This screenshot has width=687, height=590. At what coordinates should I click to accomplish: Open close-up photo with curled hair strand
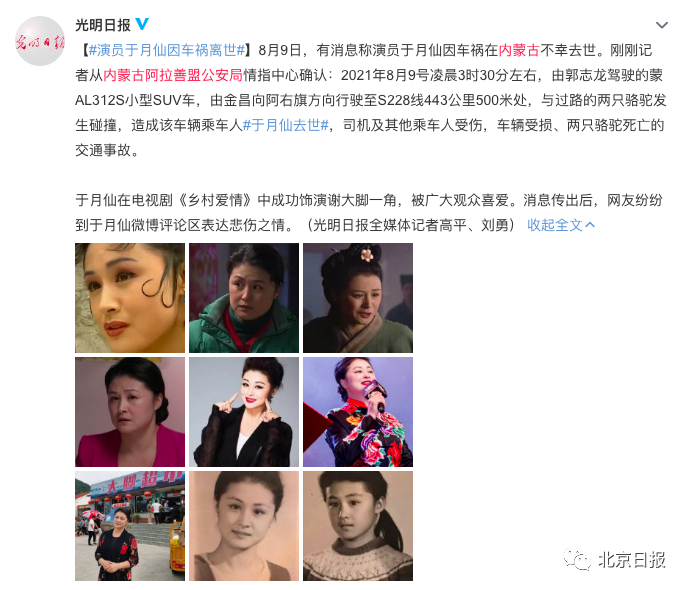130,298
